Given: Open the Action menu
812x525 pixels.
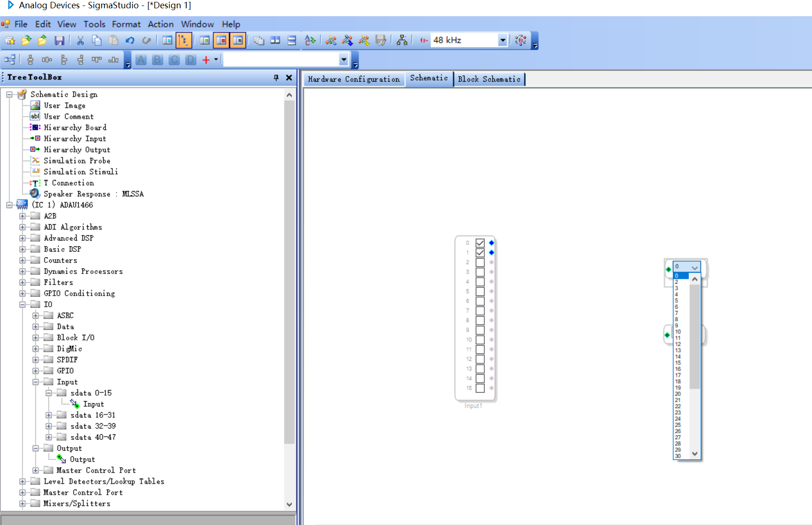Looking at the screenshot, I should [160, 24].
